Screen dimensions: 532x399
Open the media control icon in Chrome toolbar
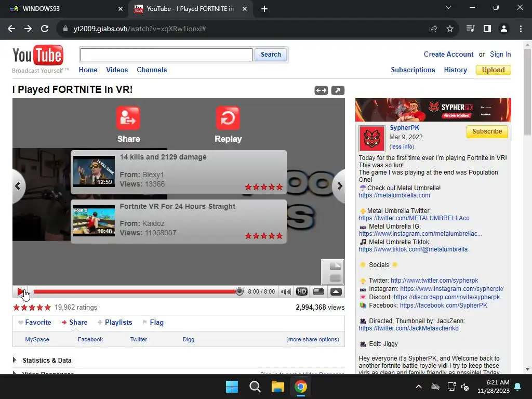[470, 29]
